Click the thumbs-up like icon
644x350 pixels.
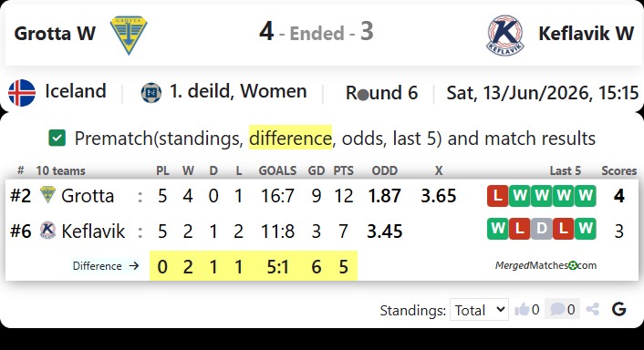pos(522,309)
